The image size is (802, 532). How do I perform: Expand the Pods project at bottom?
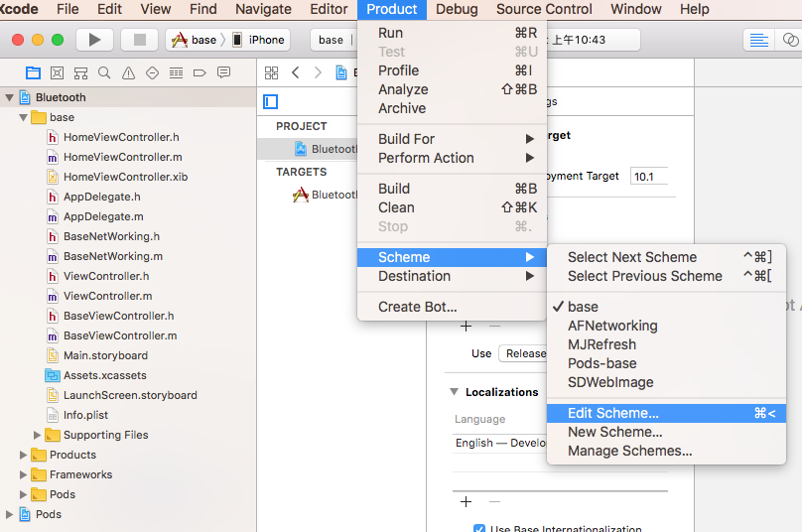coord(9,514)
